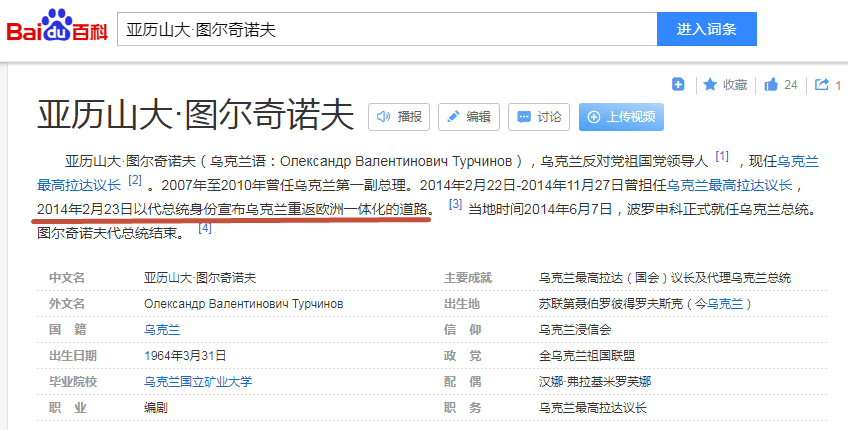The image size is (848, 430).
Task: Open the 乌克兰最高拉达议长 link after 曾担任
Action: (729, 186)
